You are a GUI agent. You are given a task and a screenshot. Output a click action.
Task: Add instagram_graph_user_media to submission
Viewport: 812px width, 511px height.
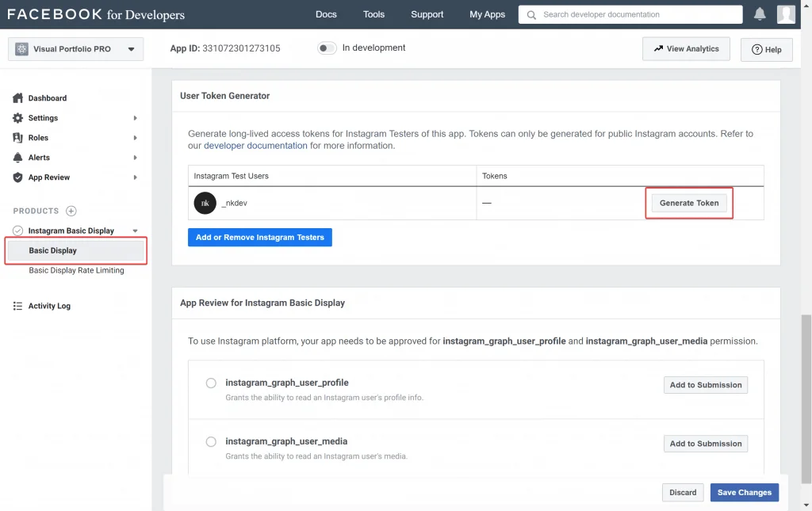pos(705,444)
